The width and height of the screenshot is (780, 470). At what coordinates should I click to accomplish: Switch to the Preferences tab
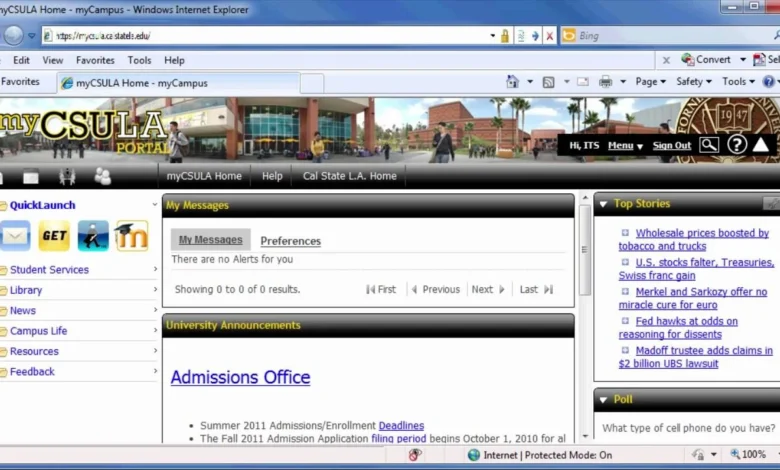point(291,241)
